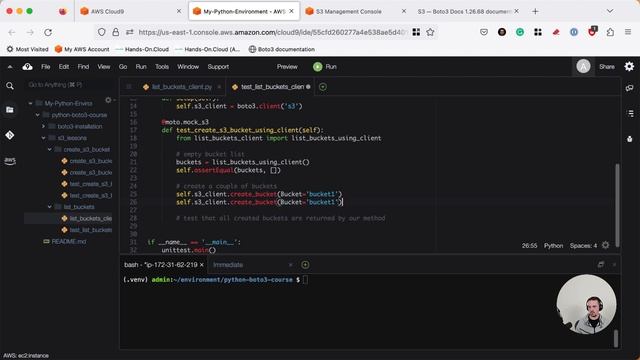Open file tree settings gear dropdown

point(109,100)
